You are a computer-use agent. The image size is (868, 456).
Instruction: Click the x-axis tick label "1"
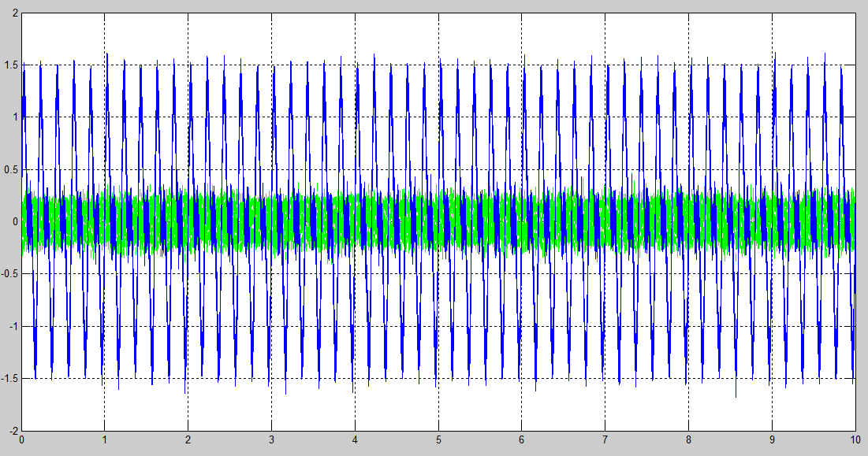(105, 440)
